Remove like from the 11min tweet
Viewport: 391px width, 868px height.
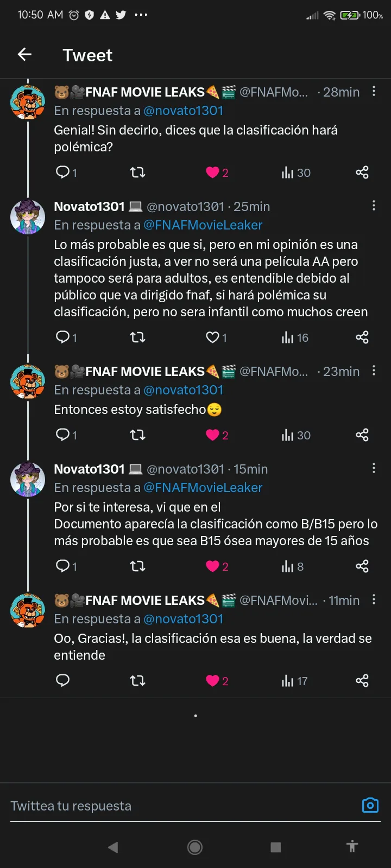click(x=212, y=680)
